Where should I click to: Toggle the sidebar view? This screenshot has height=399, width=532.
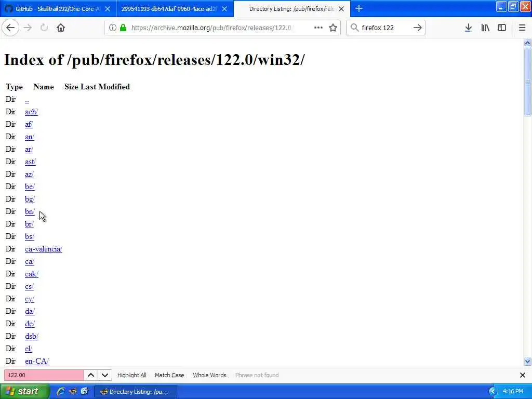point(502,28)
